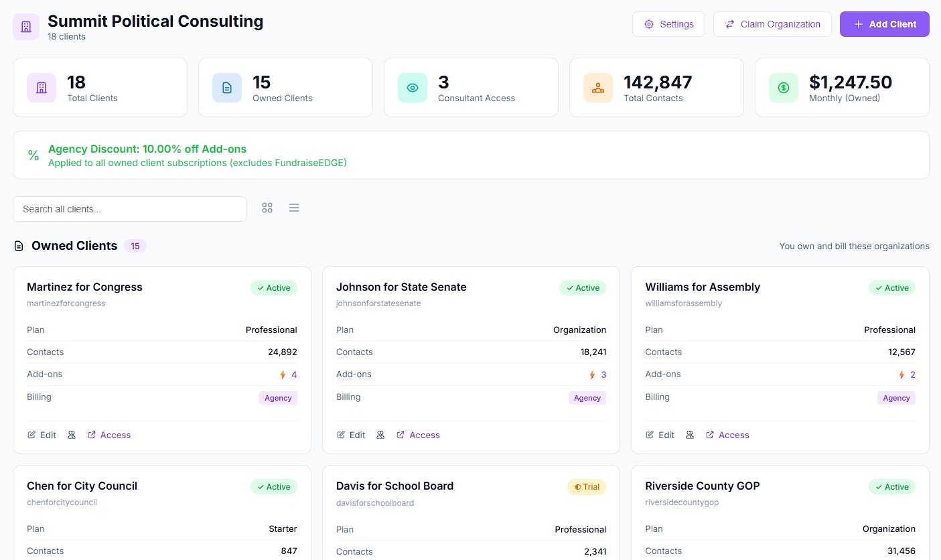Click Agency billing tag on Martinez for Congress
Image resolution: width=941 pixels, height=560 pixels.
pyautogui.click(x=278, y=398)
